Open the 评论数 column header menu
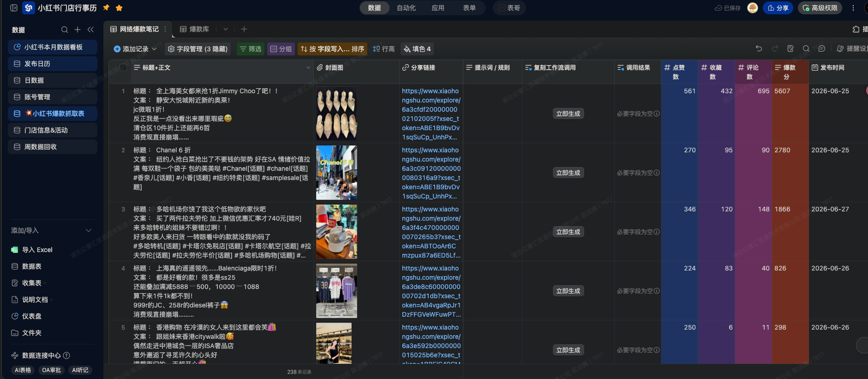 753,72
